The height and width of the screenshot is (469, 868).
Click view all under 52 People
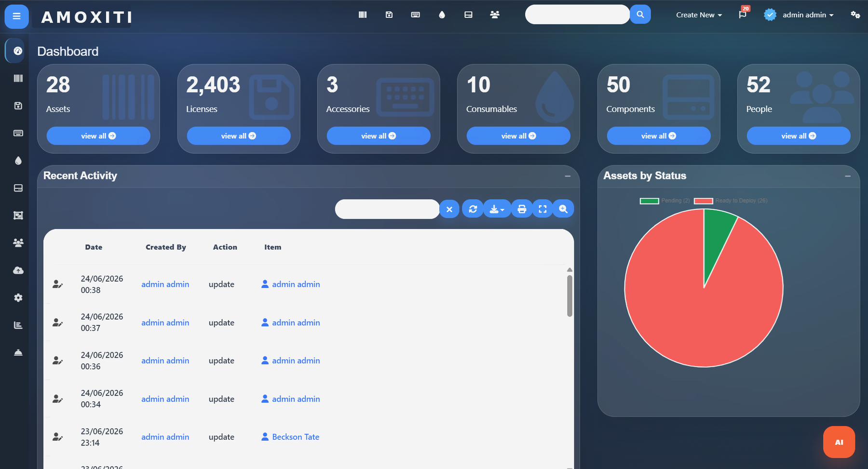[799, 136]
